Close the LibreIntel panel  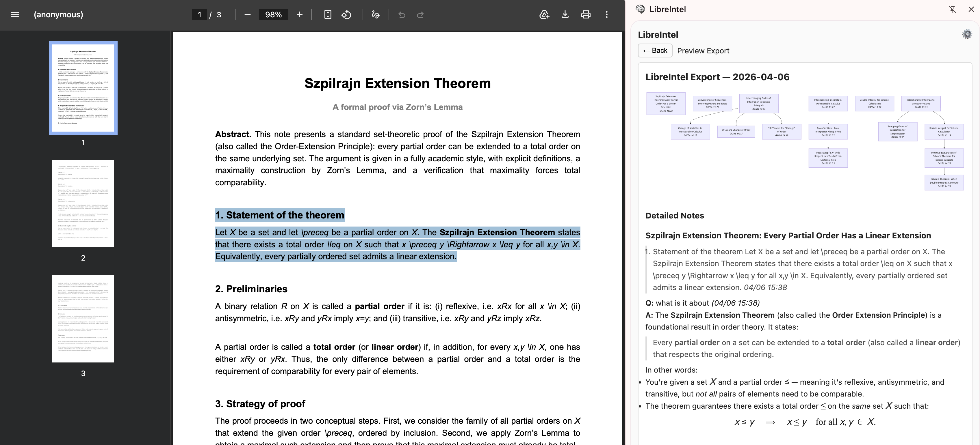(971, 9)
